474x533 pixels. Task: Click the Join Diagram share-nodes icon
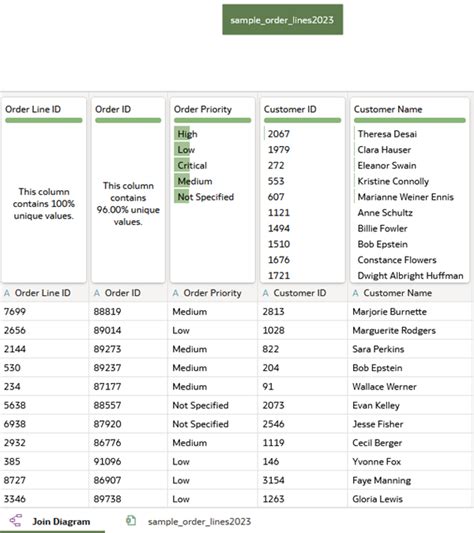tap(16, 520)
